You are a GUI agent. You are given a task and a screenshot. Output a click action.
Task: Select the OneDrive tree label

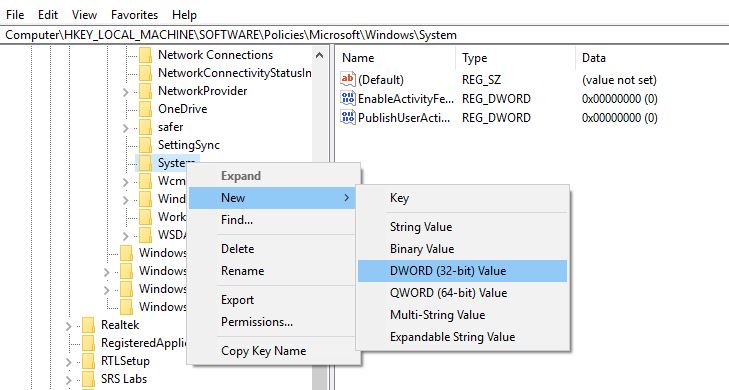(x=182, y=109)
